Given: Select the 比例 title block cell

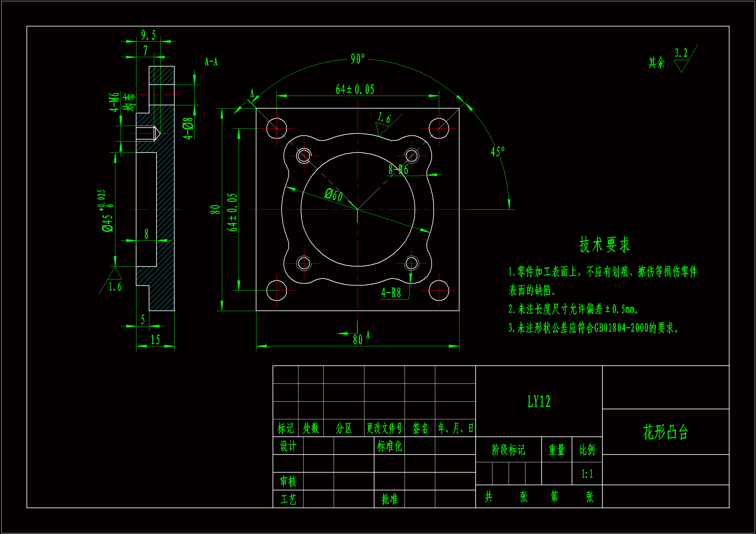Looking at the screenshot, I should [x=587, y=450].
